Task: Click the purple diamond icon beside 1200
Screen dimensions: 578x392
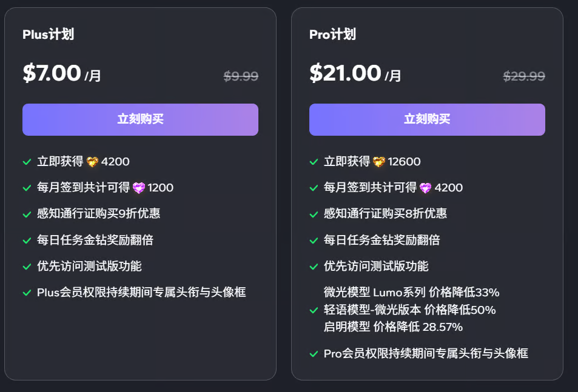Action: [x=139, y=188]
